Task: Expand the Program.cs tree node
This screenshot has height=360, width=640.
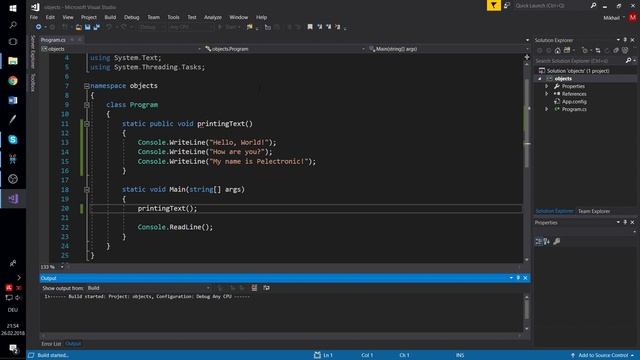Action: 547,109
